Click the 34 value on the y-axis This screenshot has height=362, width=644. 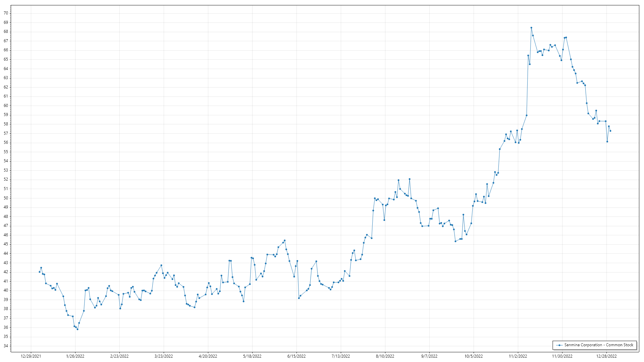pos(6,346)
